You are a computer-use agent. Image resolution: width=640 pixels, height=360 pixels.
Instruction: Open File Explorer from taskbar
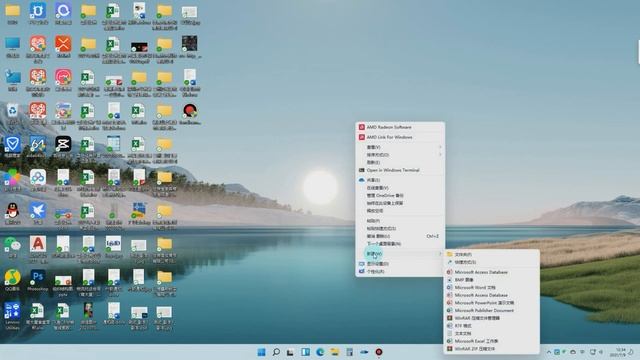[335, 352]
